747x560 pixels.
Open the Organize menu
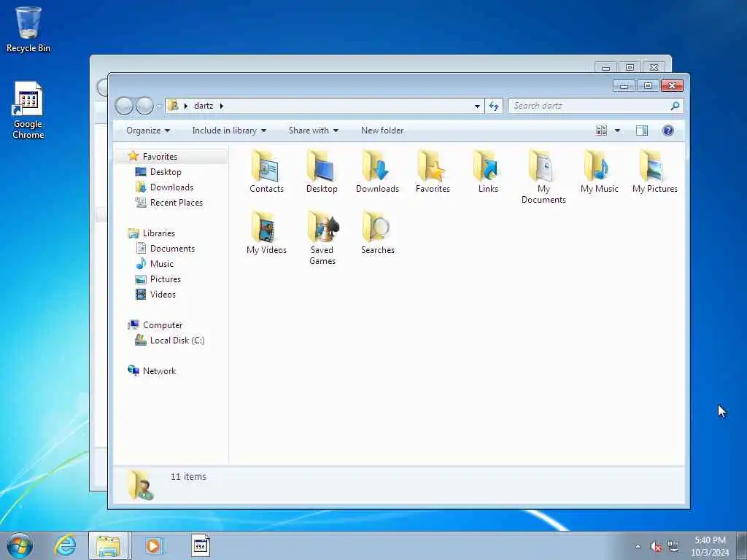pos(147,131)
